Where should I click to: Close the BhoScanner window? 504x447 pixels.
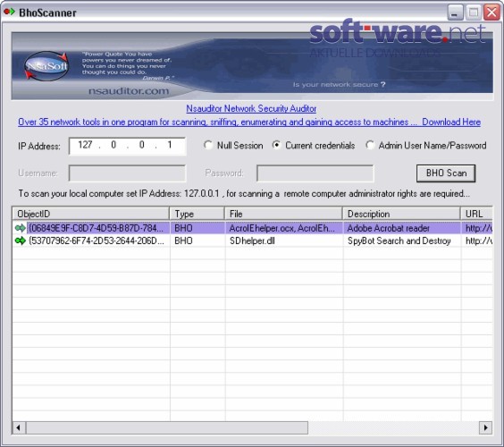tap(491, 13)
